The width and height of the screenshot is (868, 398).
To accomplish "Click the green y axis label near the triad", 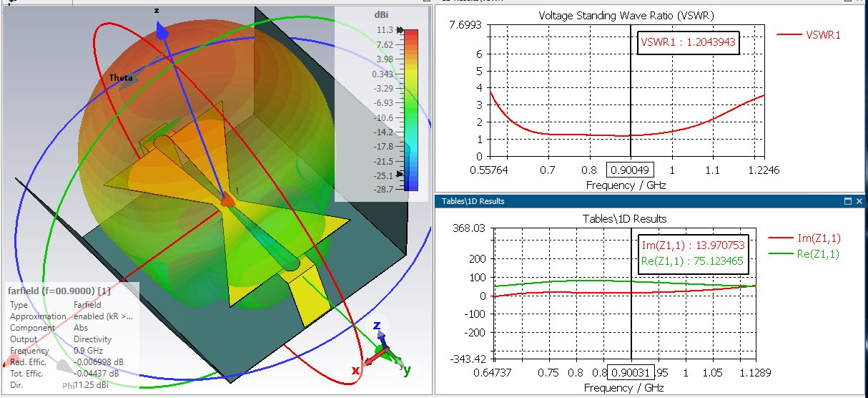I will (x=407, y=371).
